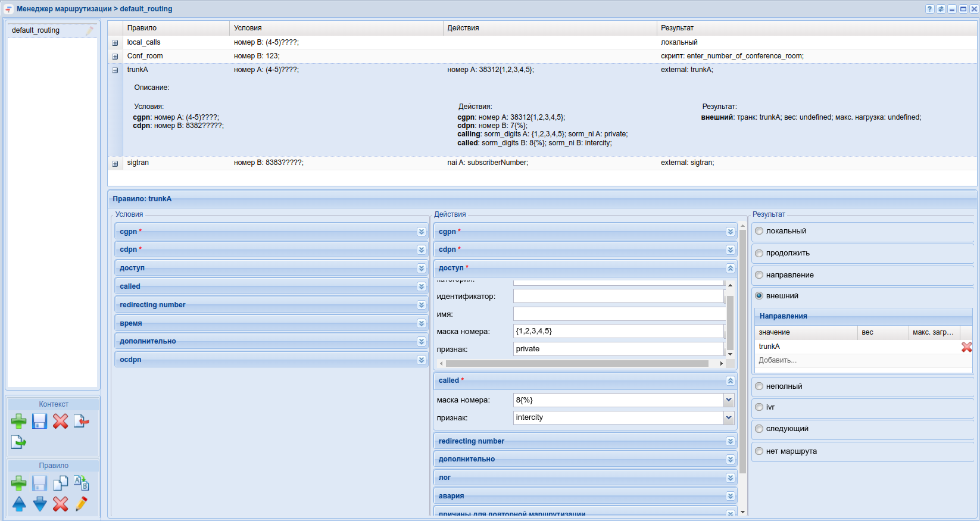Open help with the question mark icon
This screenshot has height=521, width=980.
(x=929, y=9)
